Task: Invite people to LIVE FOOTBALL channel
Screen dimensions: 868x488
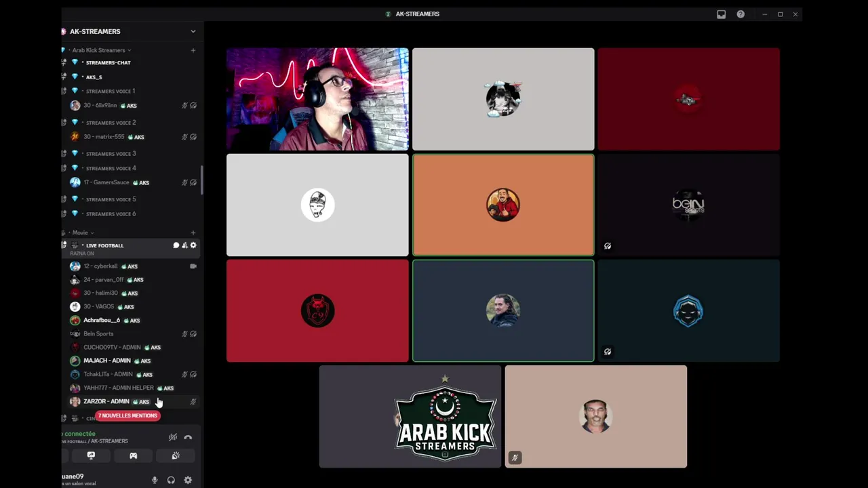Action: pyautogui.click(x=184, y=245)
